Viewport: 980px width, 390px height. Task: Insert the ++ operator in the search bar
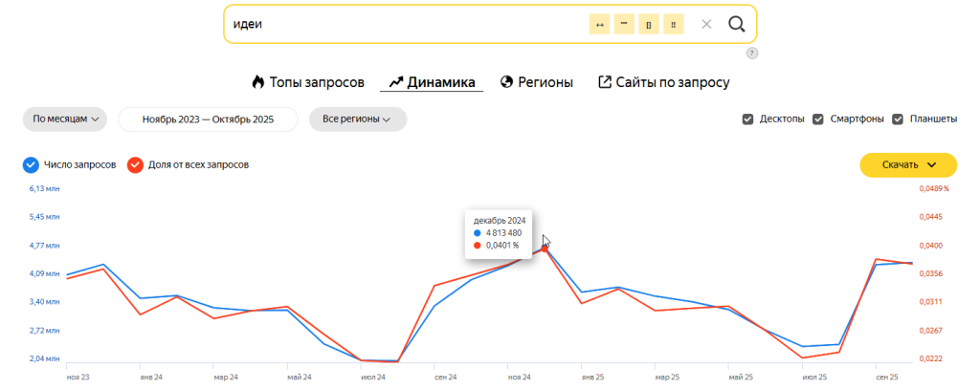coord(599,24)
